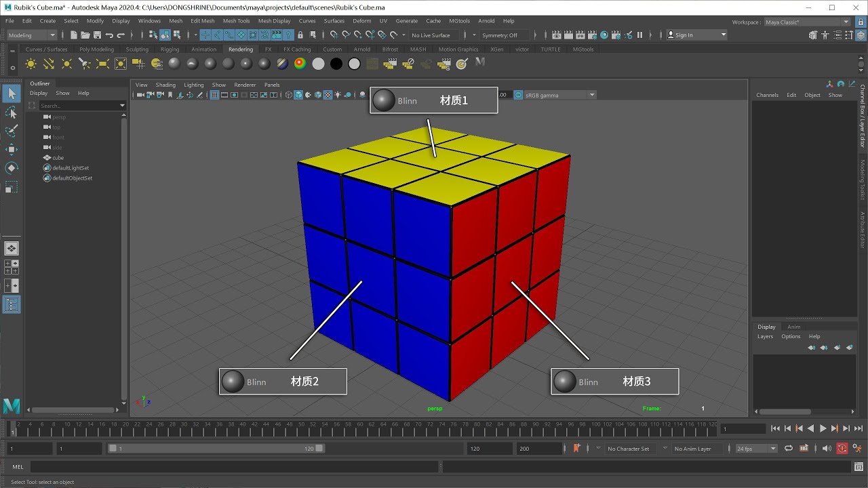This screenshot has width=868, height=488.
Task: Switch to the Arnold shelf tab
Action: coord(362,49)
